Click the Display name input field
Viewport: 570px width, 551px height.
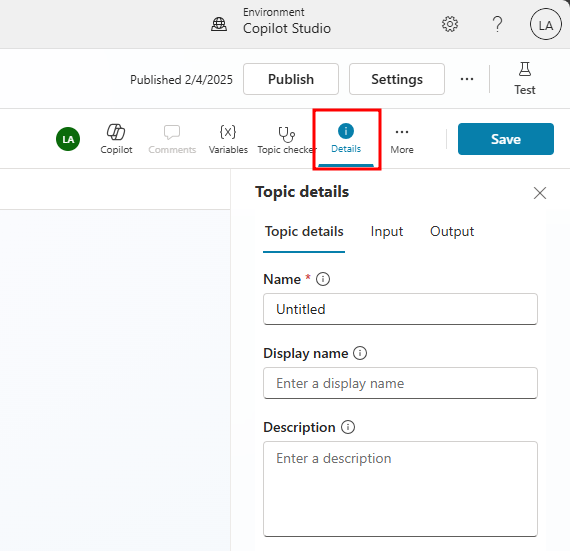point(400,383)
